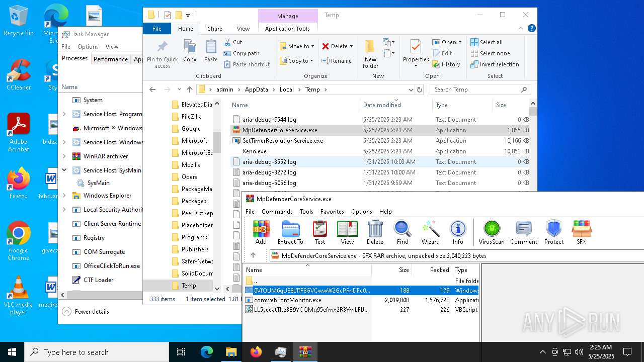Screen dimensions: 644x362
Task: Click the taskbar search box
Action: [x=97, y=352]
